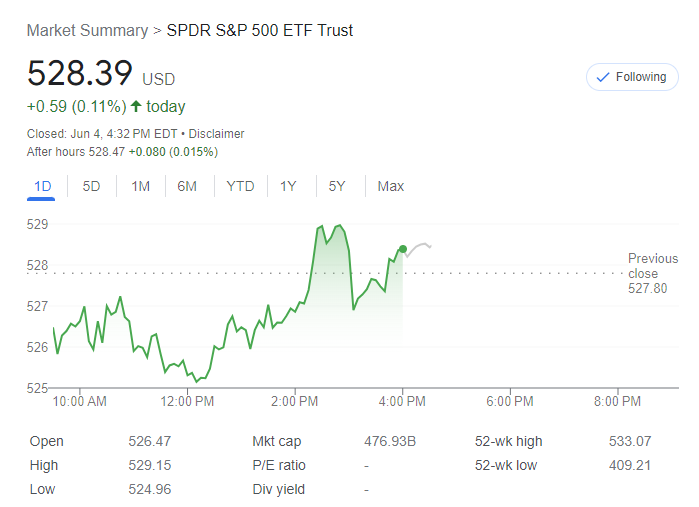This screenshot has height=507, width=699.
Task: Click the SPDR S&P 500 ETF Trust title
Action: coord(260,30)
